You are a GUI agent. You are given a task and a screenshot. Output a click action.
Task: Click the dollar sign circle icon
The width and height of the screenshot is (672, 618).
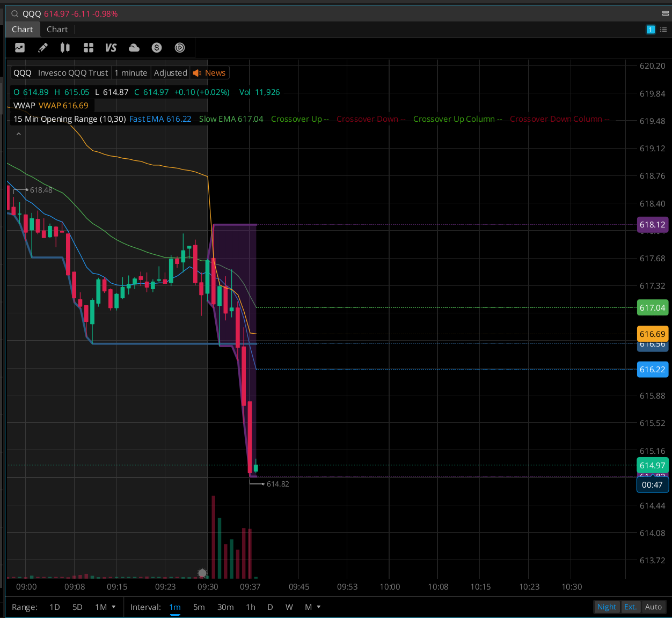tap(157, 48)
